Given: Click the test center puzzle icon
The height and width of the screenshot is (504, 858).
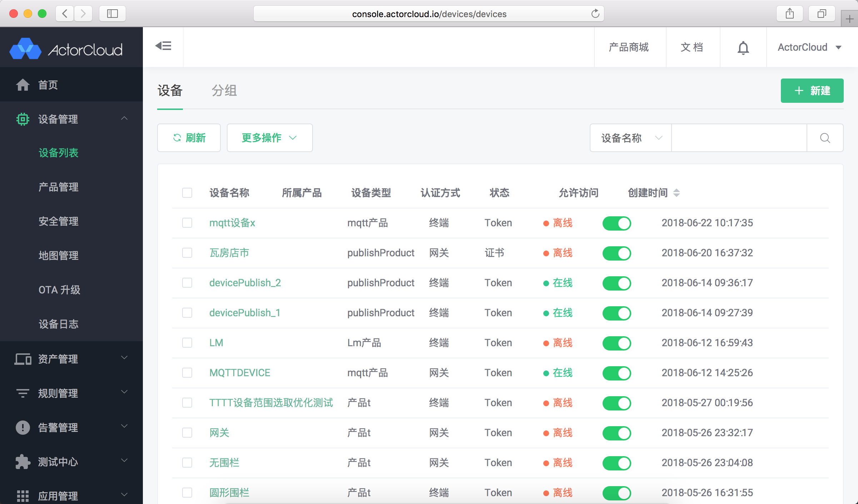Looking at the screenshot, I should tap(23, 462).
